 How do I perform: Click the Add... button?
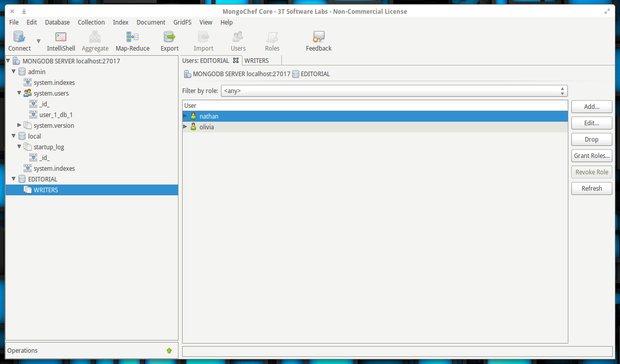pyautogui.click(x=592, y=107)
